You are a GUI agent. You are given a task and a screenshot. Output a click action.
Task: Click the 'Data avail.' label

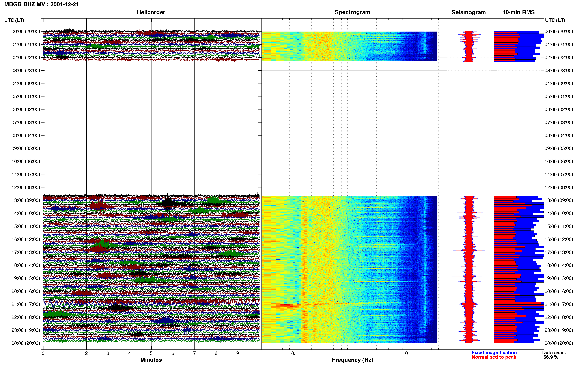click(554, 352)
